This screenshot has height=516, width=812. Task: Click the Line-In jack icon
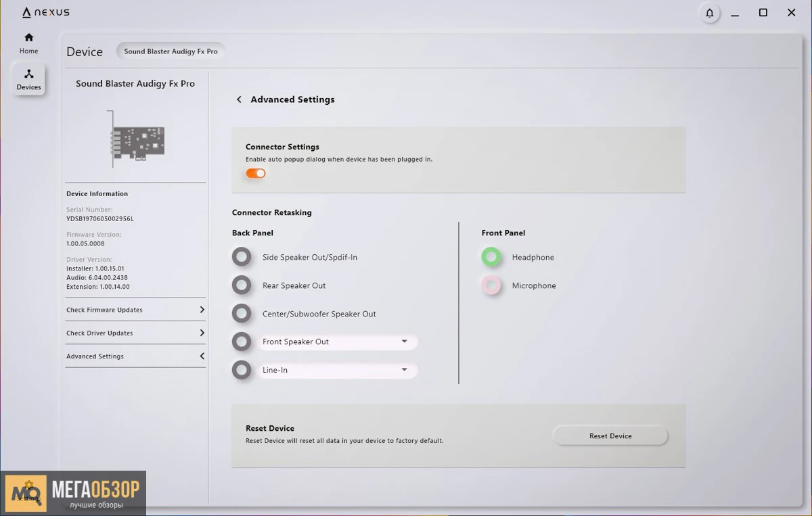tap(242, 370)
